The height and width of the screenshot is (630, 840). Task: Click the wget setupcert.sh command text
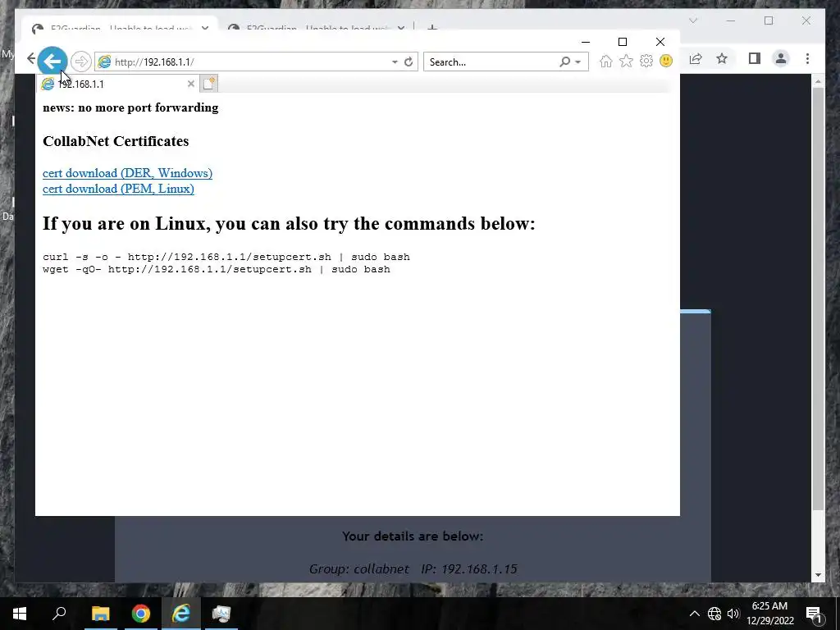[x=217, y=269]
